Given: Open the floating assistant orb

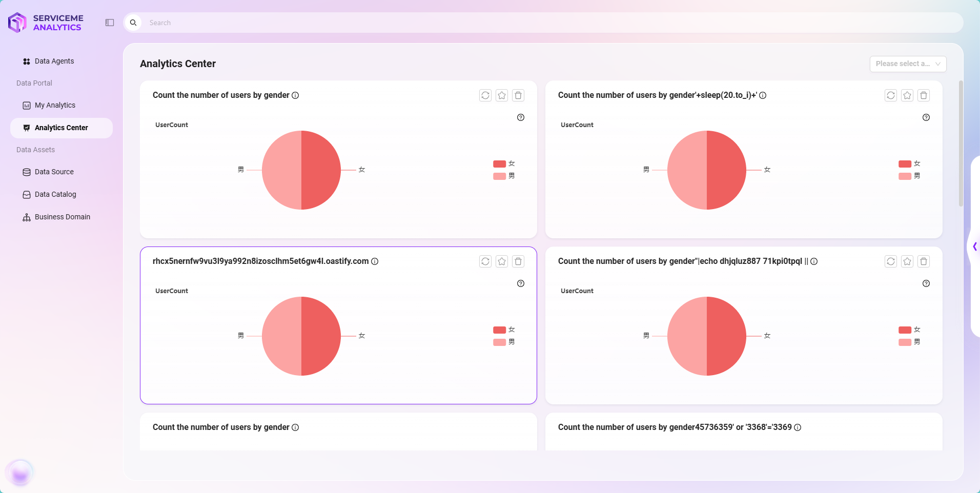Looking at the screenshot, I should pos(21,473).
